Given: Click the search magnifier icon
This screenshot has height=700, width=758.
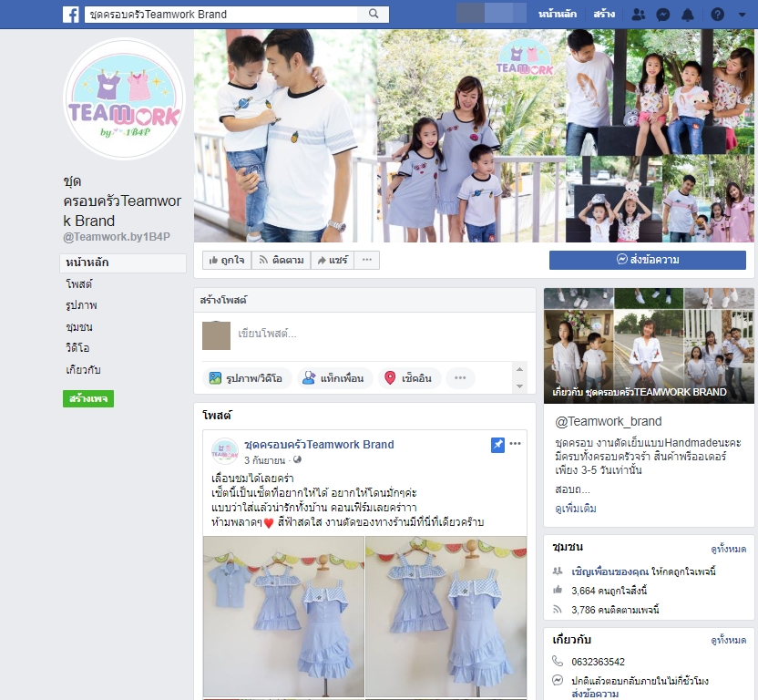Looking at the screenshot, I should pos(374,15).
